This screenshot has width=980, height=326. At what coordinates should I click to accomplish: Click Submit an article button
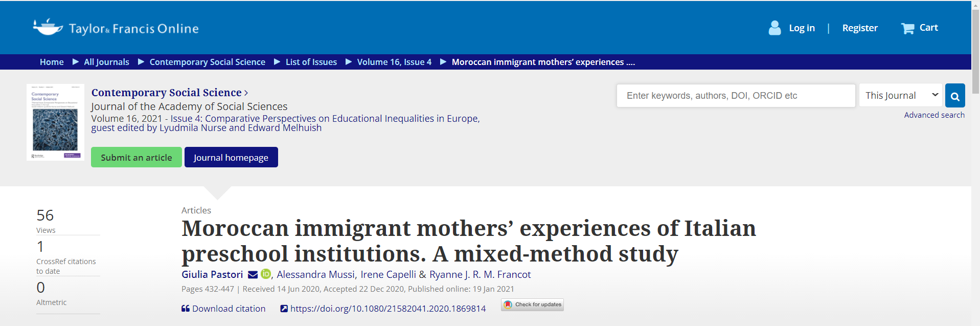click(136, 158)
